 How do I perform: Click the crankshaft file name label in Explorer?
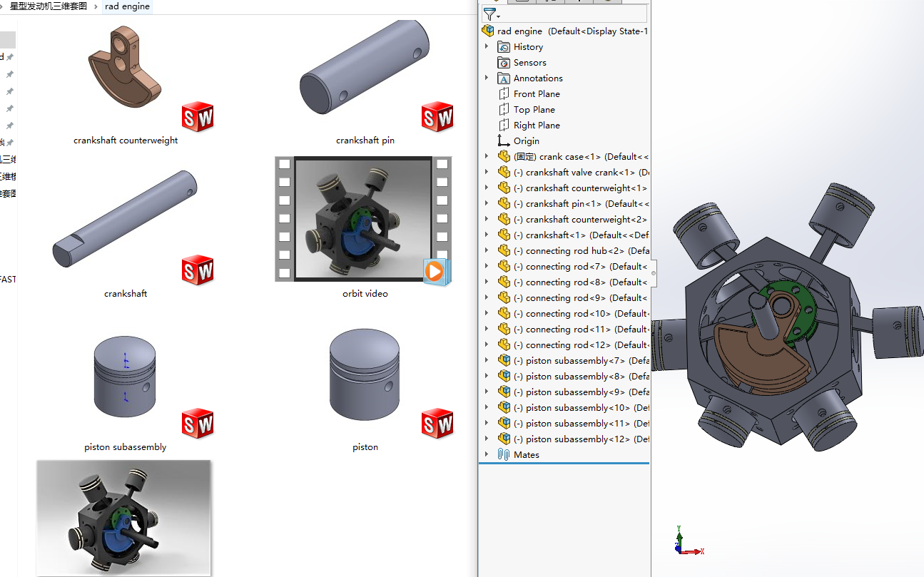tap(126, 293)
